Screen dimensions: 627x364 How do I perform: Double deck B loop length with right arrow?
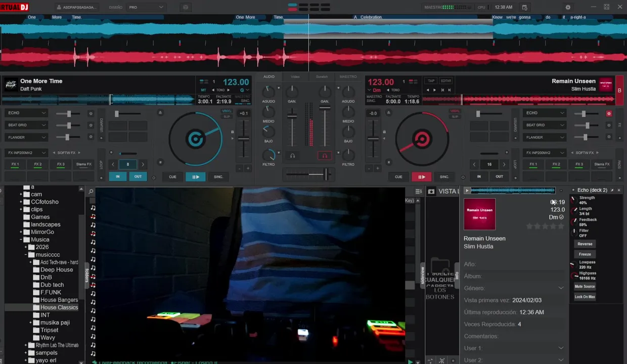pyautogui.click(x=504, y=164)
